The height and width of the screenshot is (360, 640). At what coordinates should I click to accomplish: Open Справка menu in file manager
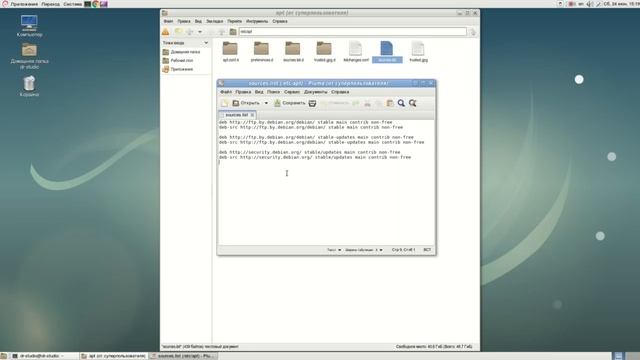tap(280, 21)
